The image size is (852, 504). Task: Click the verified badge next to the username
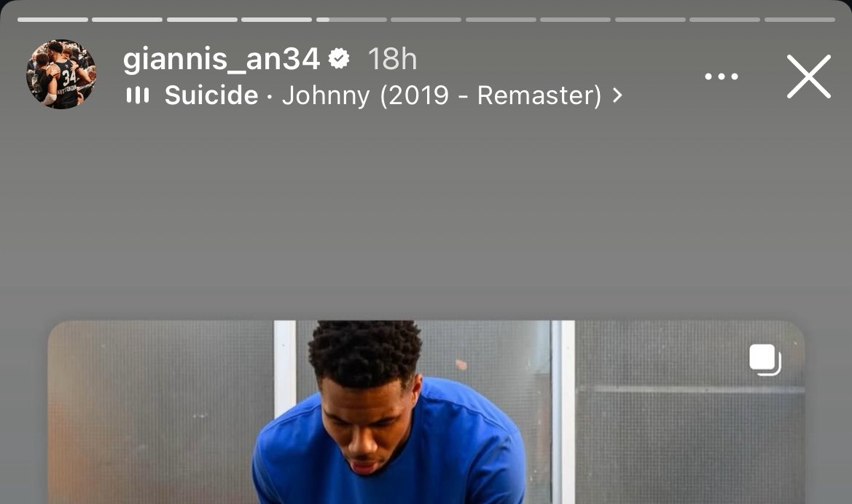[339, 58]
